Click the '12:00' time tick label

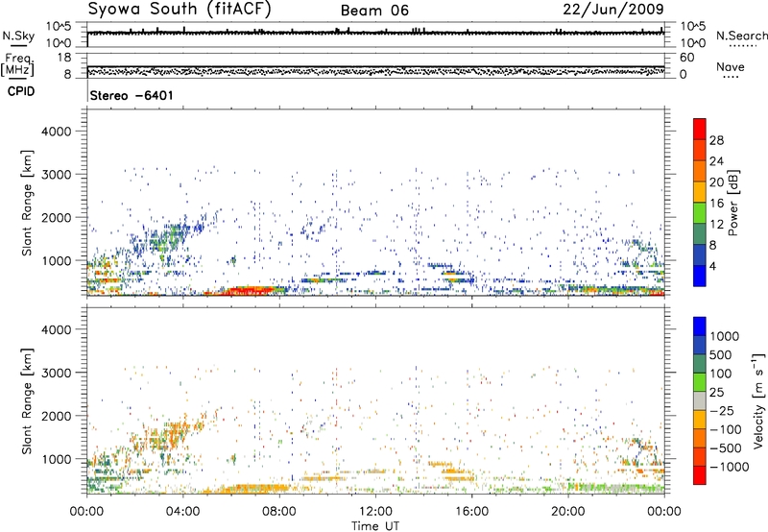[375, 512]
